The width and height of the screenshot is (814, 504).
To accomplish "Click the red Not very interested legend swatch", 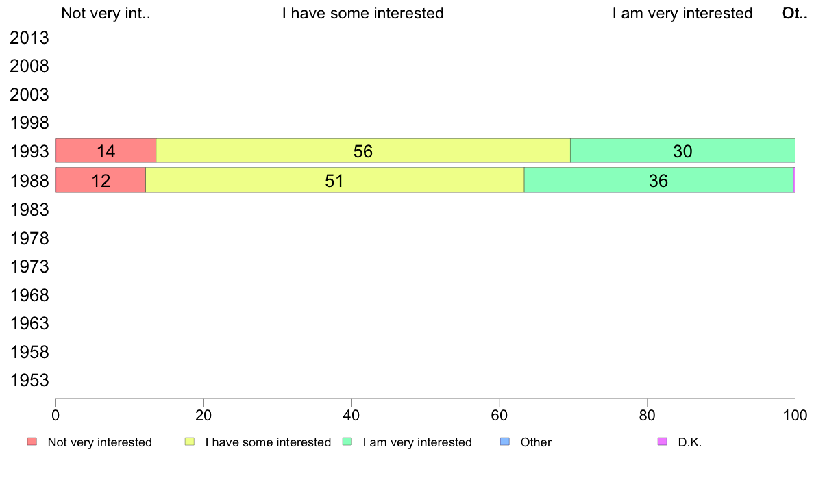I will (32, 442).
